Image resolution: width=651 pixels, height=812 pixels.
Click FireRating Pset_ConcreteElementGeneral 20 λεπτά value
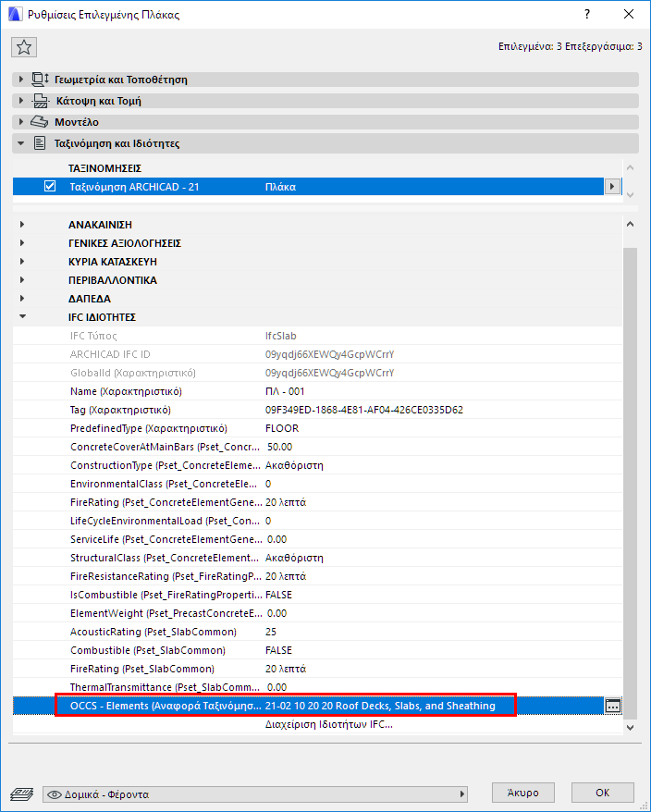(x=286, y=502)
